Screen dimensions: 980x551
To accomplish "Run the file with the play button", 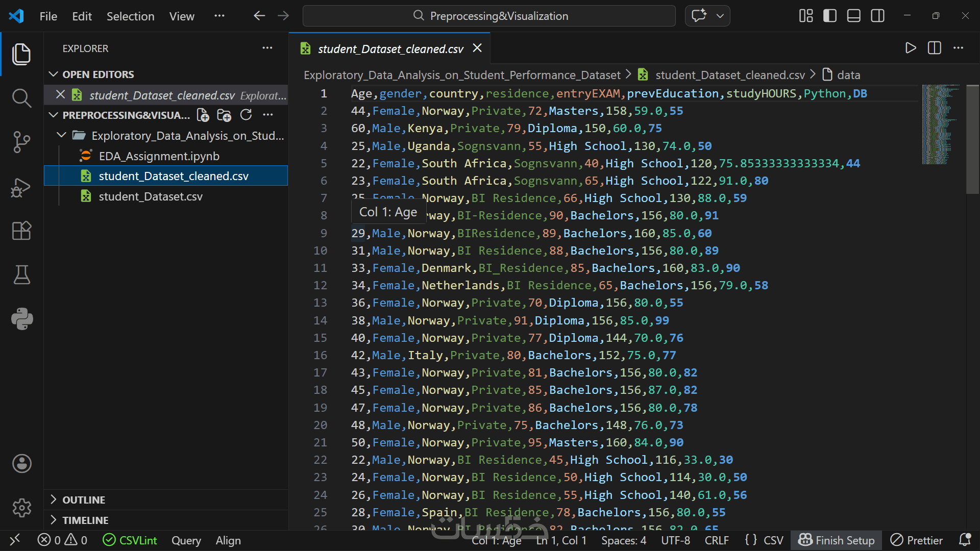I will [910, 48].
